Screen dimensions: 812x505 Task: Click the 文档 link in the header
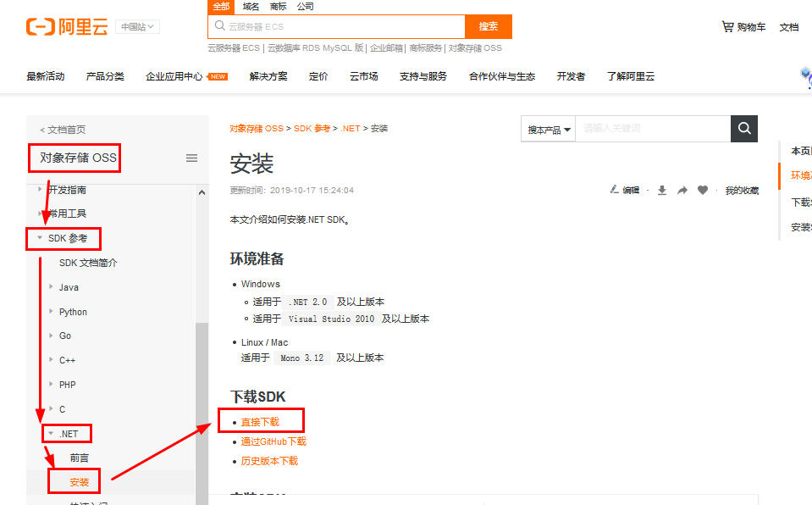[789, 27]
